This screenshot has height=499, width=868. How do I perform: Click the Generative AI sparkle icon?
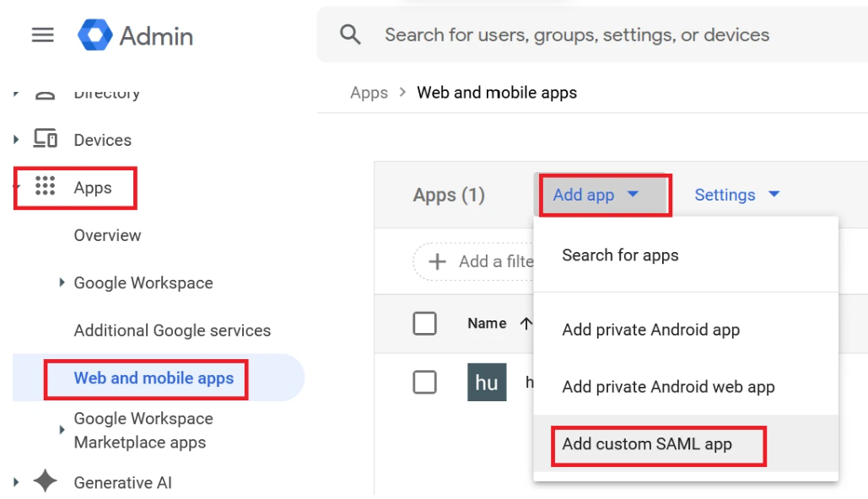pyautogui.click(x=46, y=481)
